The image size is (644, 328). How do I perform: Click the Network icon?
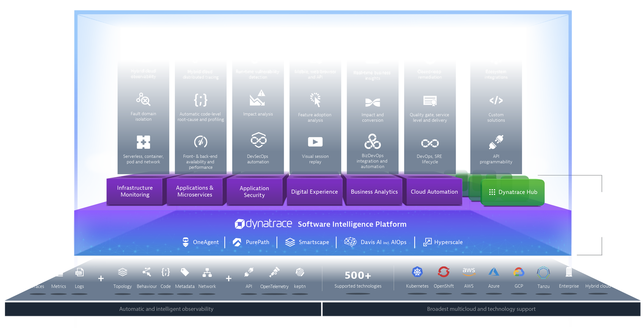(x=207, y=273)
